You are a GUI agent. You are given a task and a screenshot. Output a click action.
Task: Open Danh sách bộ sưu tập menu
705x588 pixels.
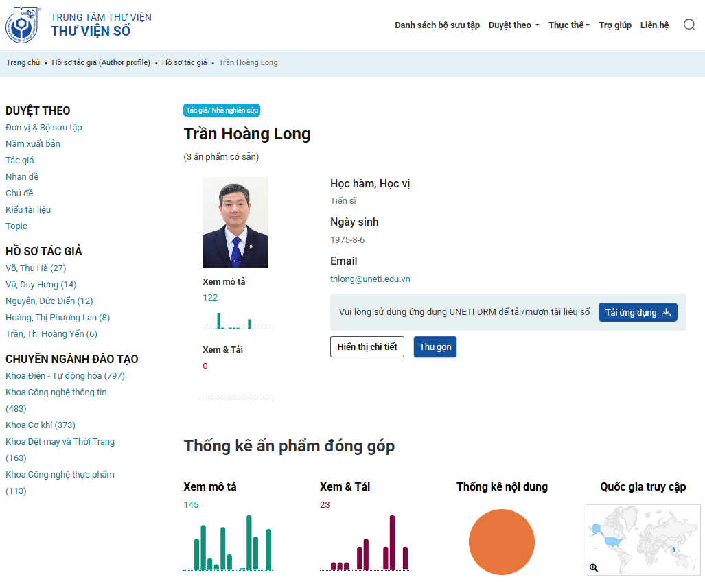coord(437,25)
